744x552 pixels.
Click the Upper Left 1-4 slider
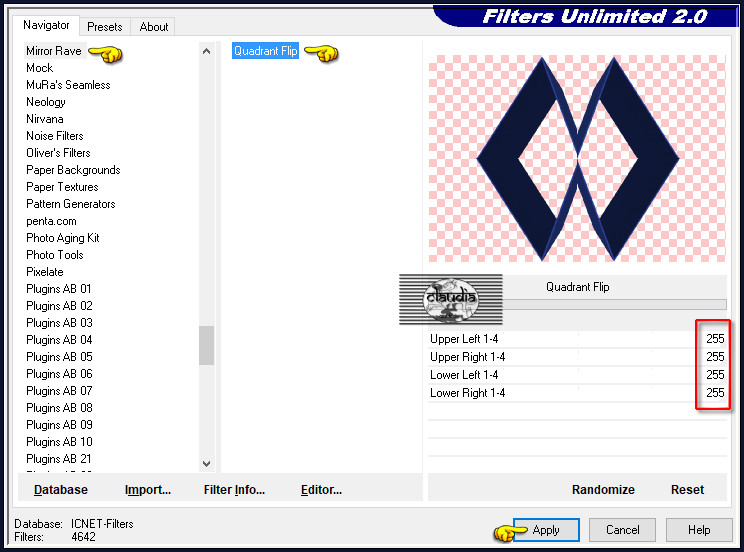pos(577,339)
